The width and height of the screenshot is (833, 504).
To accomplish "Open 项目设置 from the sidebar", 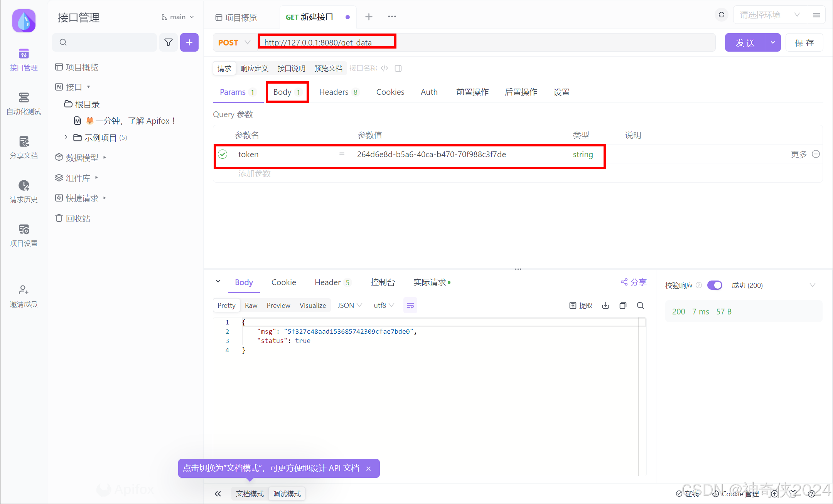I will [x=24, y=235].
